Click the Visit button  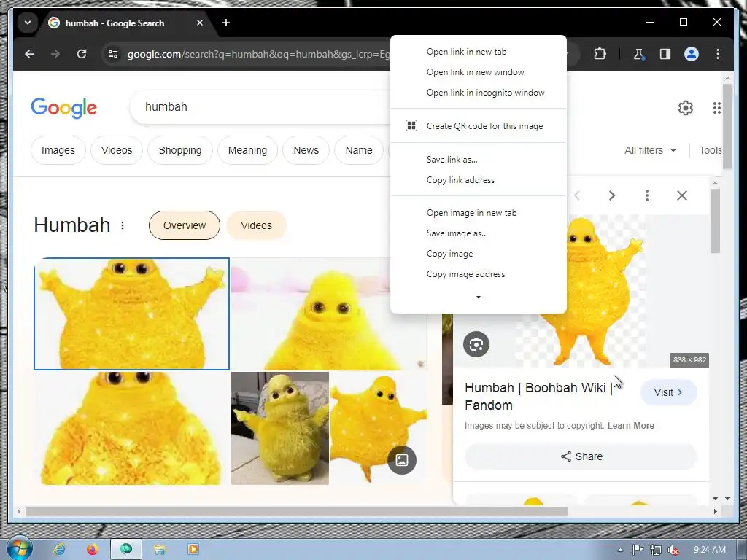pos(668,392)
